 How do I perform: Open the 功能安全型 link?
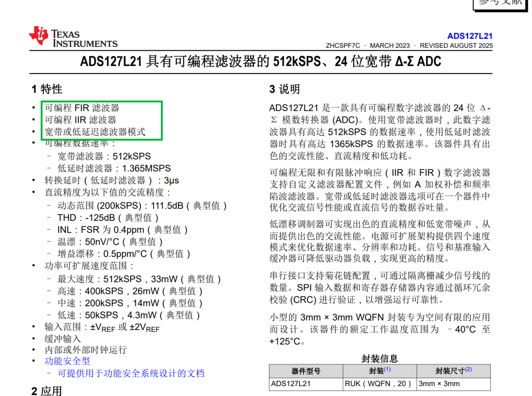pos(67,360)
